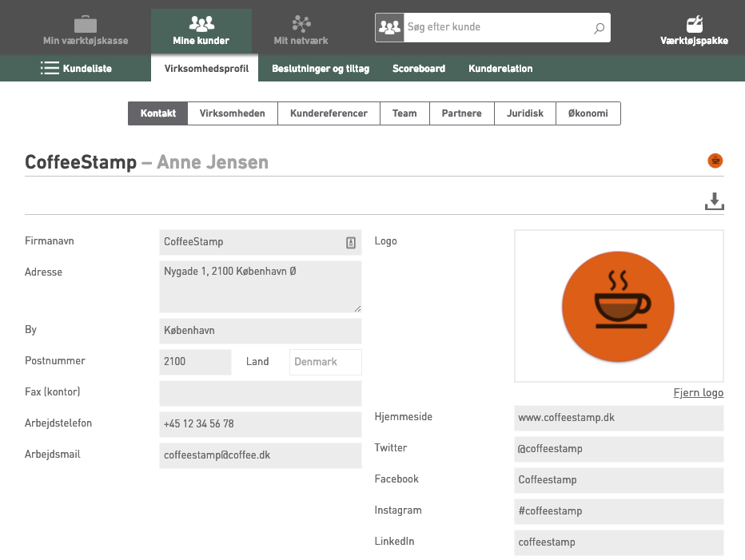Click the Postnummer field 2100
Viewport: 745px width, 560px height.
pyautogui.click(x=195, y=362)
